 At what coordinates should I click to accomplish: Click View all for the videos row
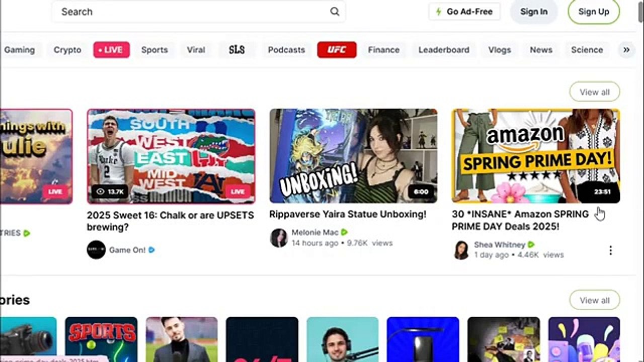(594, 92)
